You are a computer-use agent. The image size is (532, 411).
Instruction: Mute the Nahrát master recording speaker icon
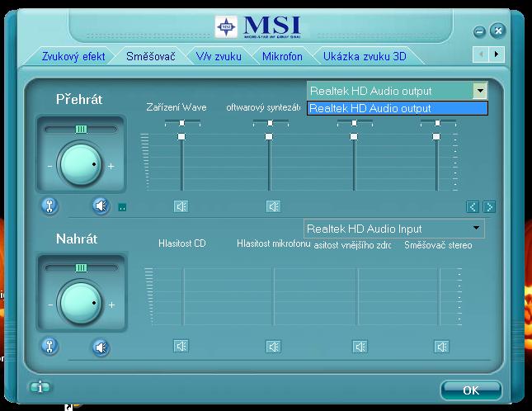tap(101, 347)
